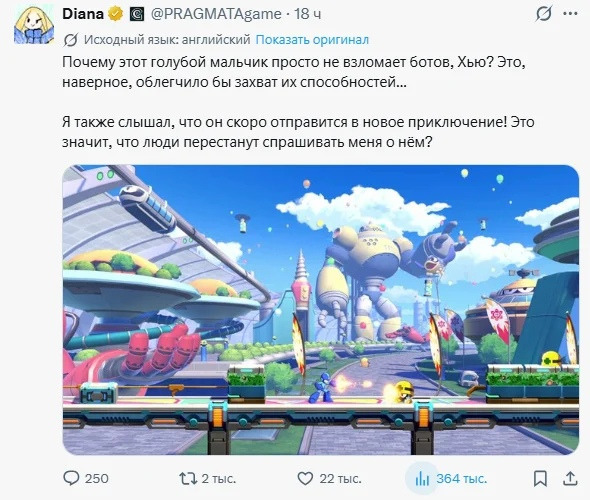Toggle the bookmark icon

pyautogui.click(x=540, y=479)
